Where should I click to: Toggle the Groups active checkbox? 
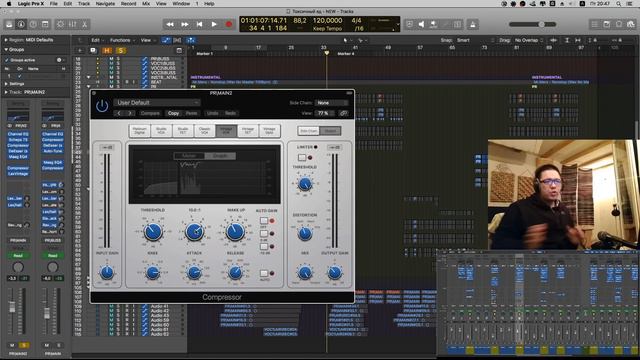pyautogui.click(x=7, y=60)
